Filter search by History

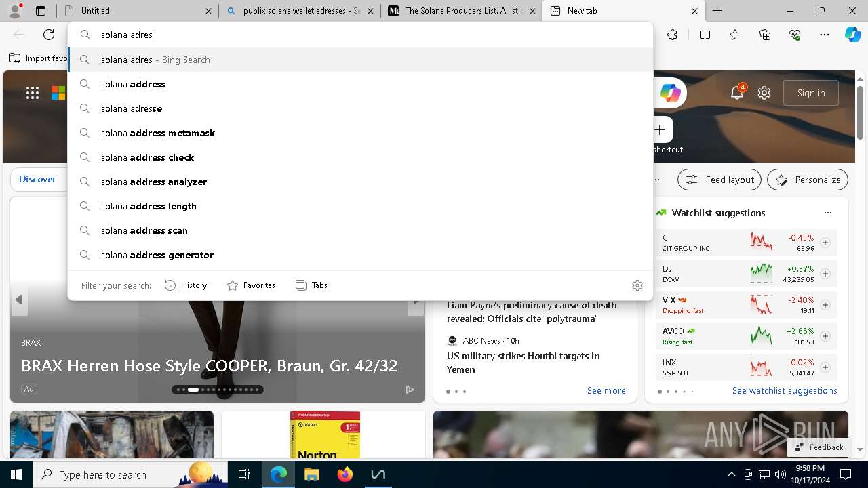[x=186, y=285]
